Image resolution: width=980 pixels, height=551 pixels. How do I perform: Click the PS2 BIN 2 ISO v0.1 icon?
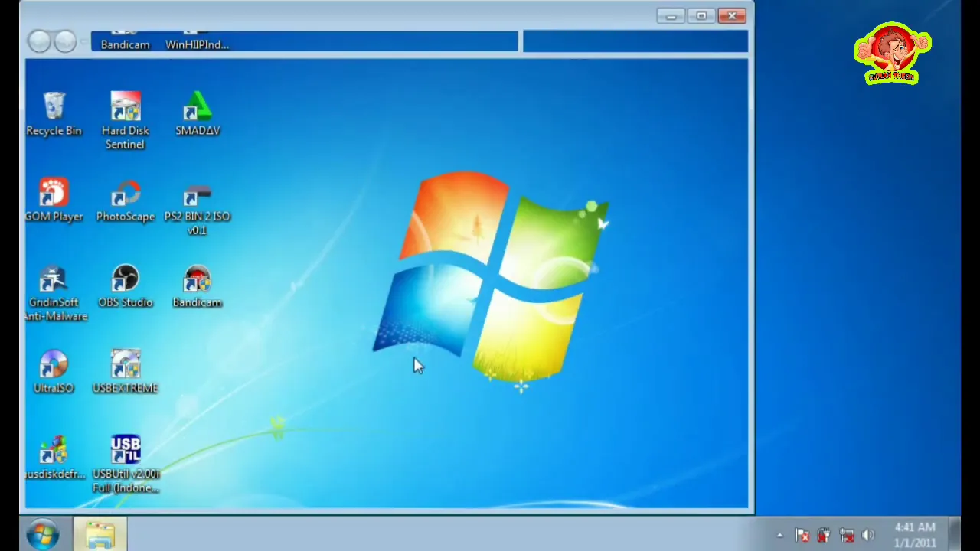[x=198, y=208]
